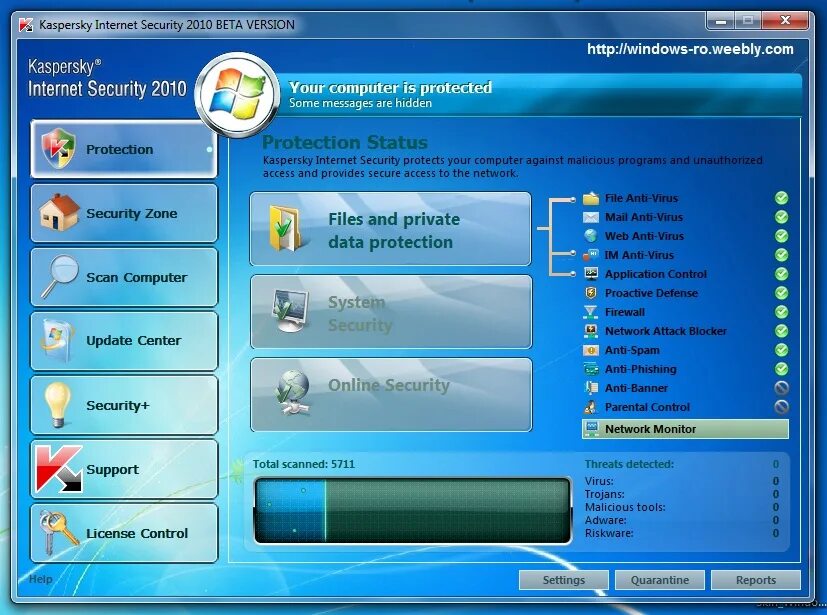
Task: Expand the Online Security section
Action: point(391,395)
